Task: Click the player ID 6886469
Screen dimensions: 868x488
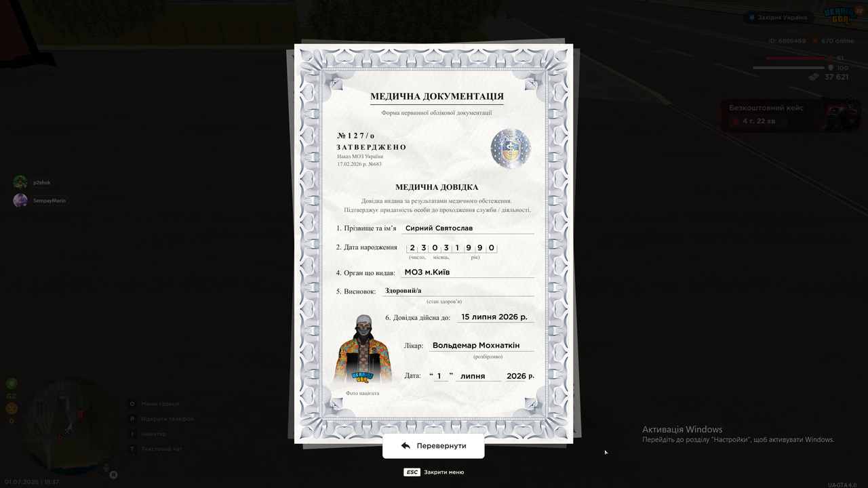Action: [x=787, y=41]
